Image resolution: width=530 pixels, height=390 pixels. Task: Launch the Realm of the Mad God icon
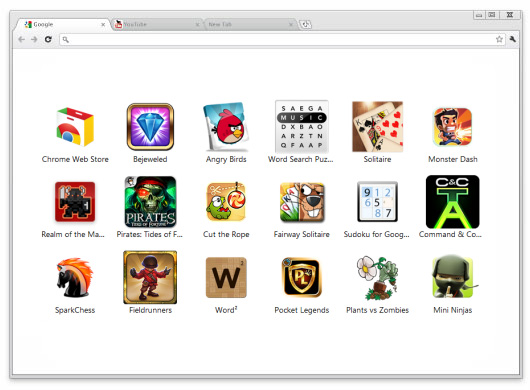tap(75, 202)
